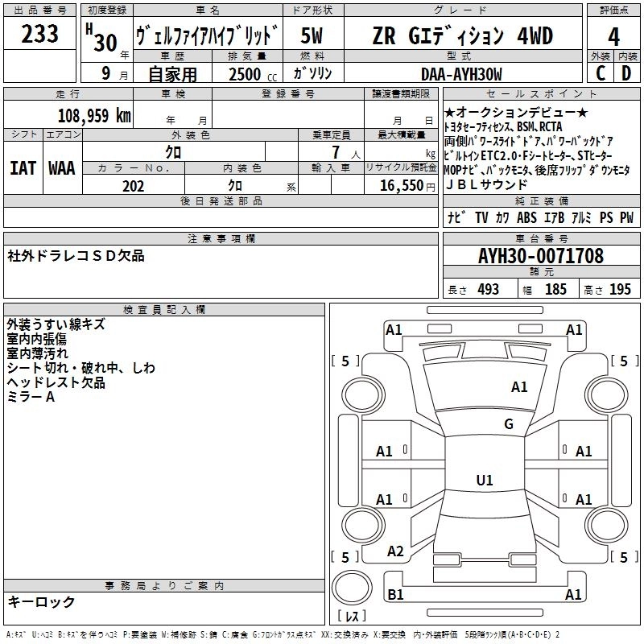Select the car name ヴェルファイアハイブリッド
The width and height of the screenshot is (644, 644).
(x=208, y=35)
